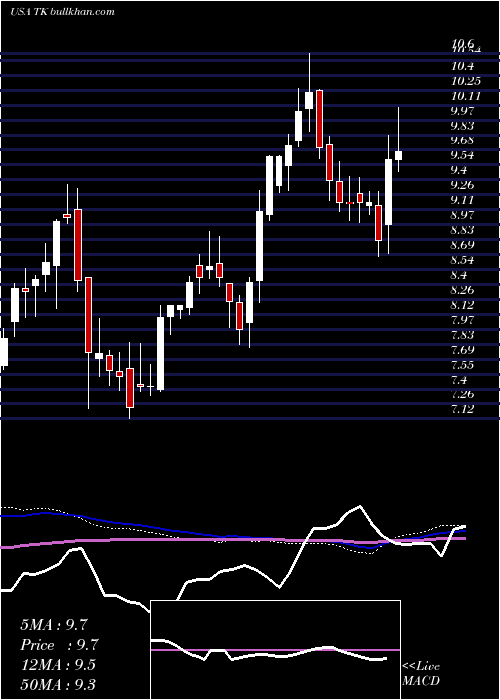Select the 7.55 price axis label
Viewport: 500px width, 700px height.
point(462,365)
